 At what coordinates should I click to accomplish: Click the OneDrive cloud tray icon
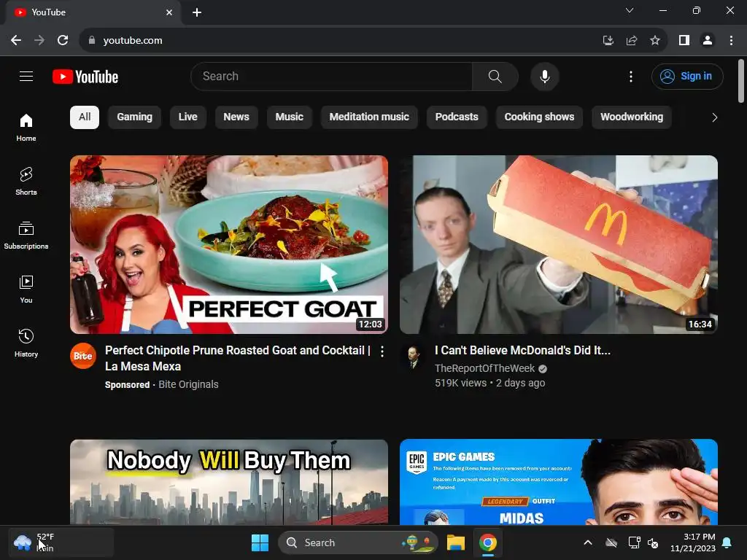(611, 542)
